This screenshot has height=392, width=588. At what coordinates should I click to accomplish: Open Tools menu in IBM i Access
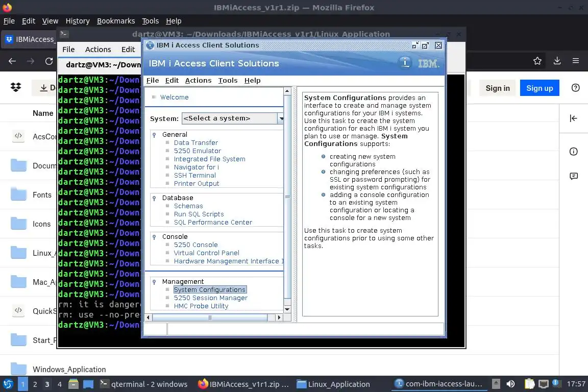(x=228, y=80)
